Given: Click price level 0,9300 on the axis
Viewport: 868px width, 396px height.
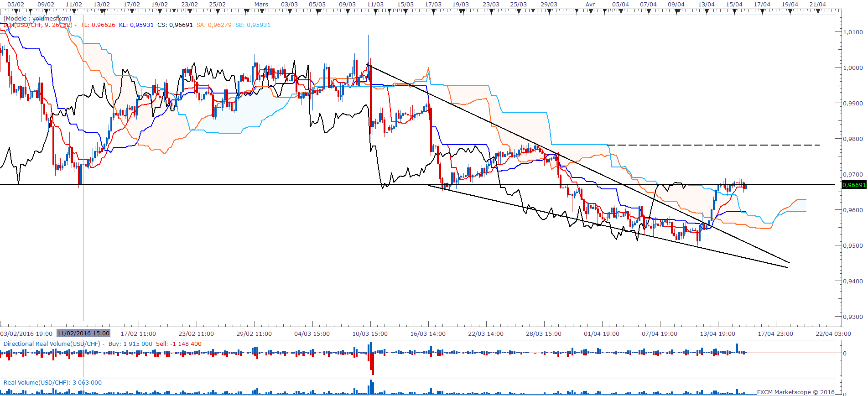Looking at the screenshot, I should pos(853,317).
